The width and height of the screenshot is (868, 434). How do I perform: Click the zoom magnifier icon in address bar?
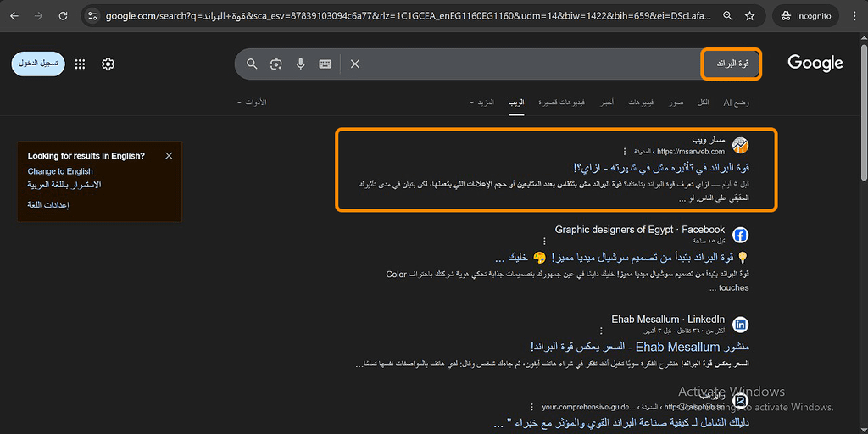tap(728, 16)
